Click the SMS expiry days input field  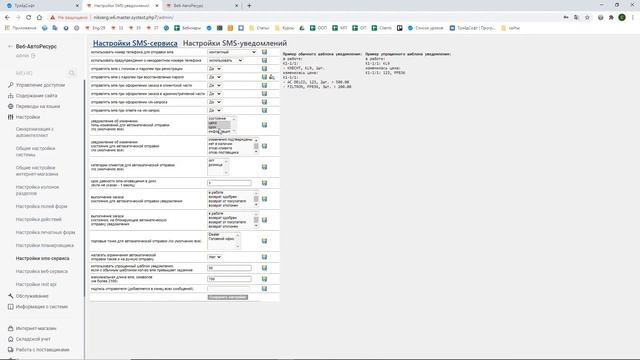[229, 183]
